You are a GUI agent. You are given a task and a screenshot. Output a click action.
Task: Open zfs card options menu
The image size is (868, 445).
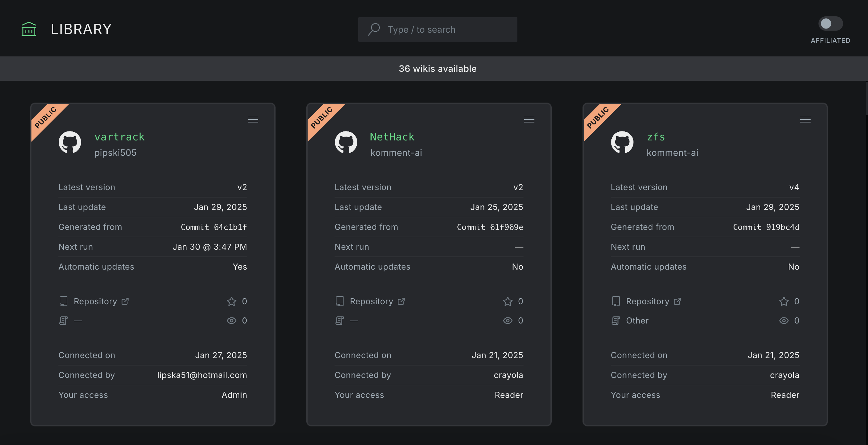[x=805, y=119]
